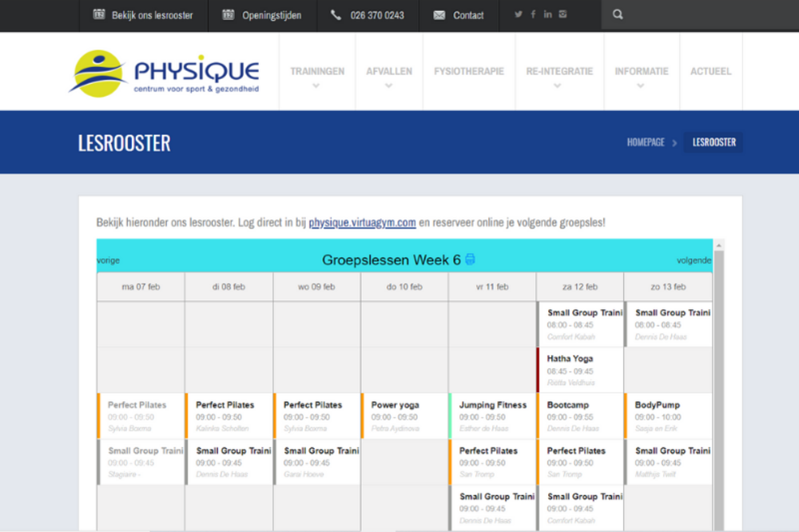The height and width of the screenshot is (532, 799).
Task: Click the search magnifier icon
Action: (618, 14)
